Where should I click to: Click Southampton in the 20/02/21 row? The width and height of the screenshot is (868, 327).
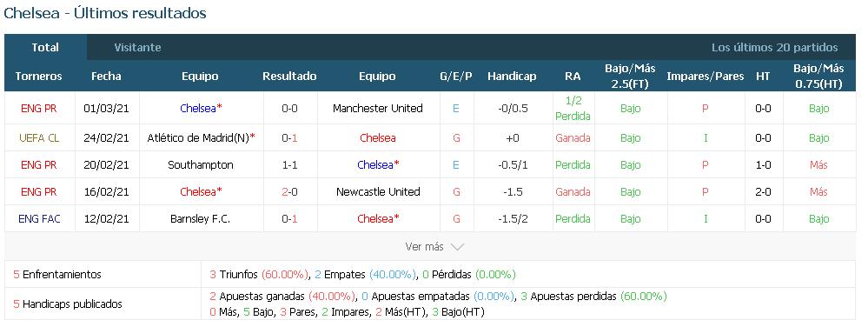click(x=201, y=165)
